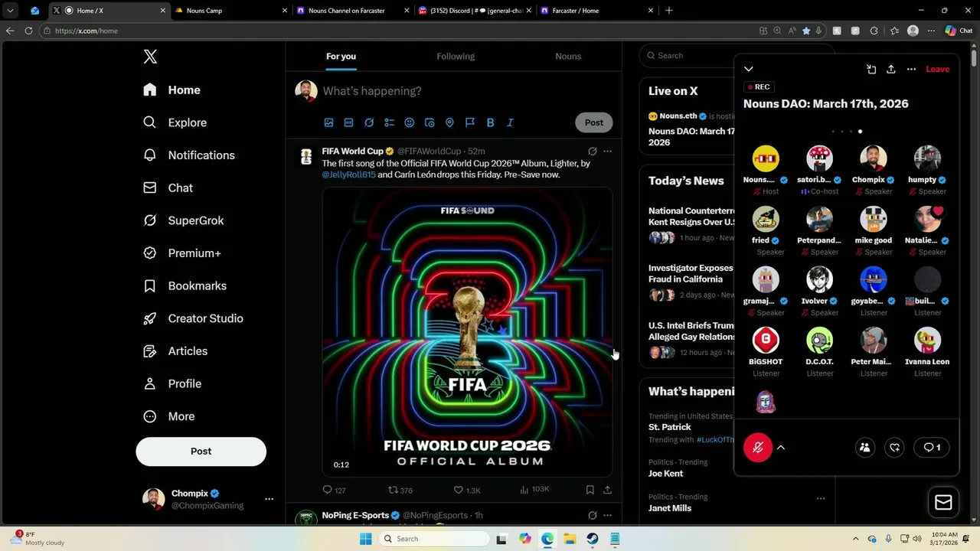Expand the More item in sidebar
980x551 pixels.
(x=169, y=416)
